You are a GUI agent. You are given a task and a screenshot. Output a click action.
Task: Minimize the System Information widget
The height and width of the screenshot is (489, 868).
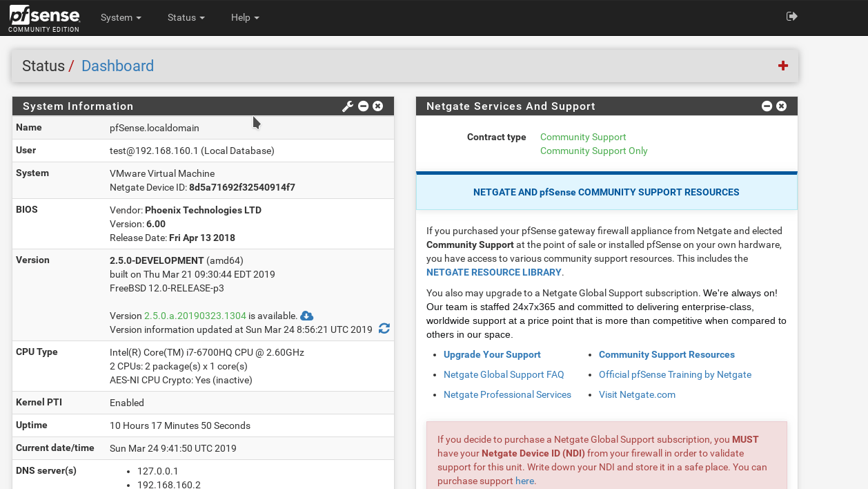363,106
